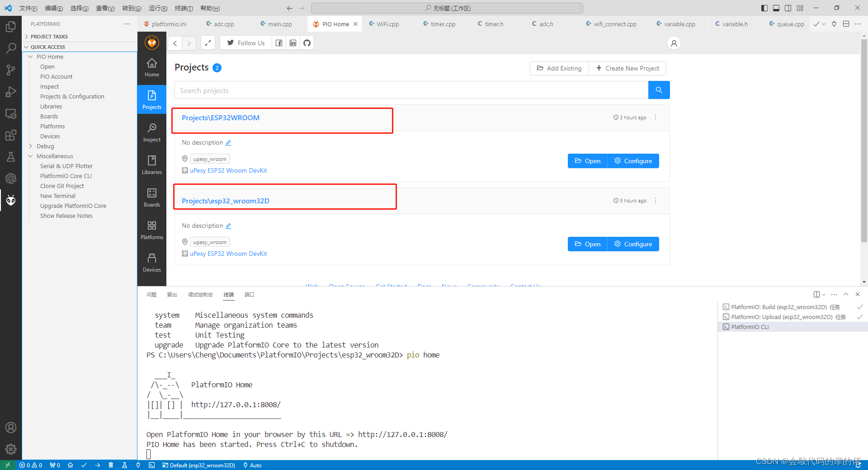Edit description pencil for Projects\ESP32WROOM

[x=228, y=143]
